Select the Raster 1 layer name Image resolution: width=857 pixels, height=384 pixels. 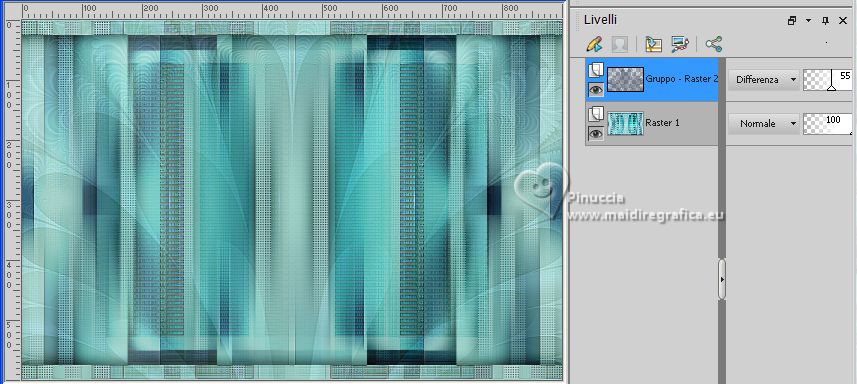tap(662, 123)
